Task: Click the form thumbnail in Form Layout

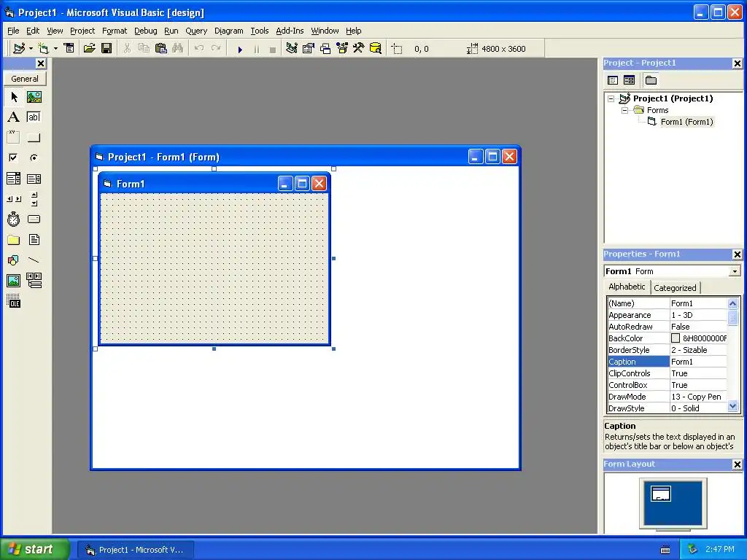Action: (661, 494)
